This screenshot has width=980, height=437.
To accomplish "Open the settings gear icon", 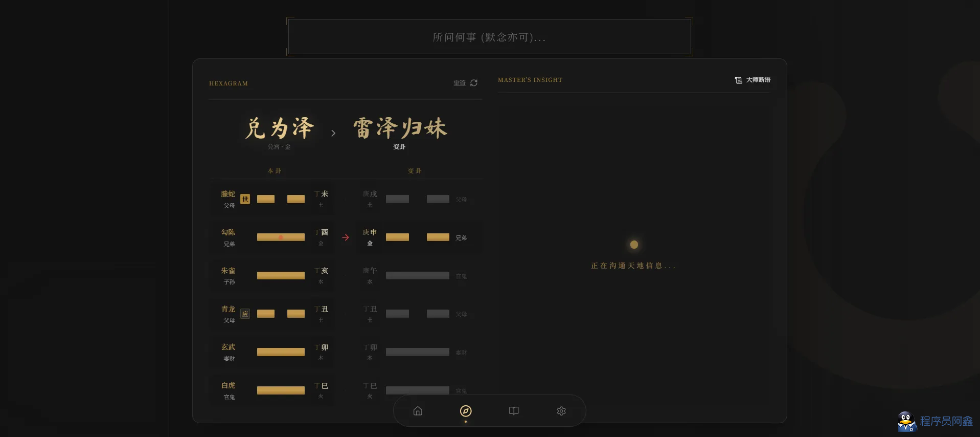I will [561, 411].
